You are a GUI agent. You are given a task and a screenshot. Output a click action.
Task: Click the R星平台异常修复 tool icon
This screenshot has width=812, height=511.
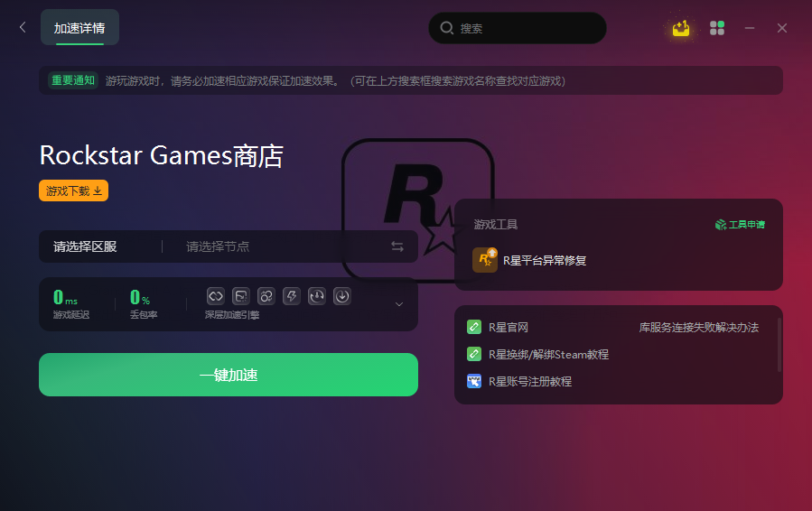coord(485,260)
